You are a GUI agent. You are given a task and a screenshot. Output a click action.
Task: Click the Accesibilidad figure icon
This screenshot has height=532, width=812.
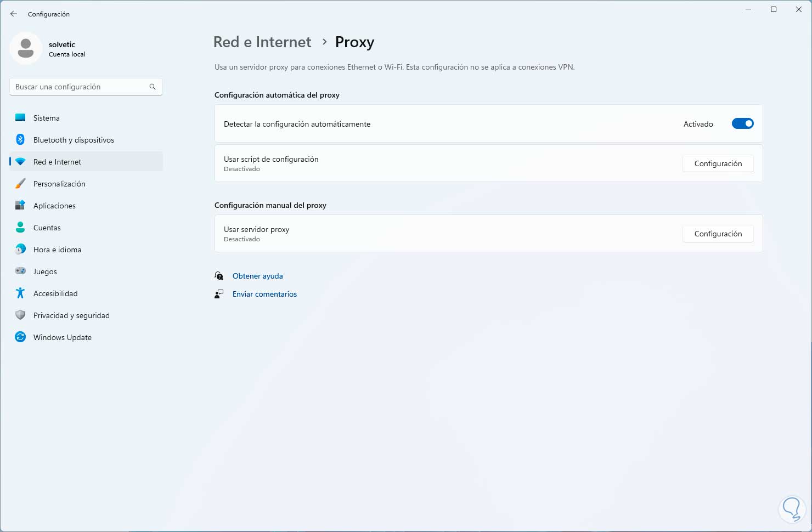point(20,293)
